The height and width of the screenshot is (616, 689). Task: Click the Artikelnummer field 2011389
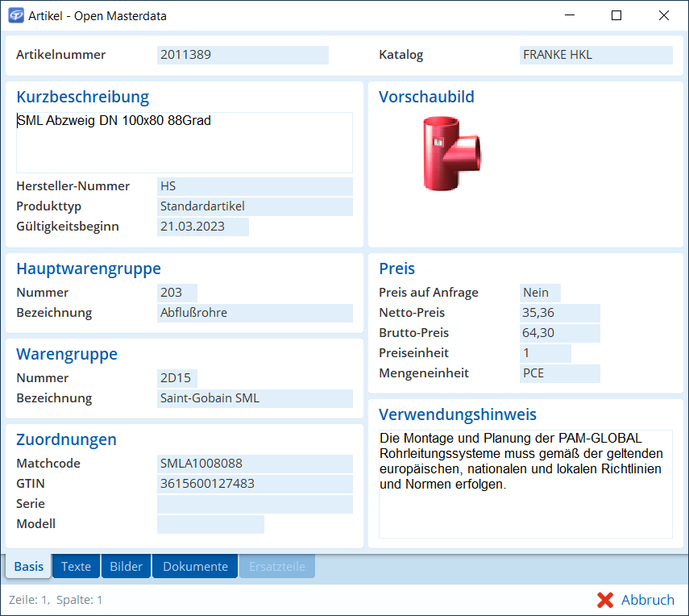(243, 55)
